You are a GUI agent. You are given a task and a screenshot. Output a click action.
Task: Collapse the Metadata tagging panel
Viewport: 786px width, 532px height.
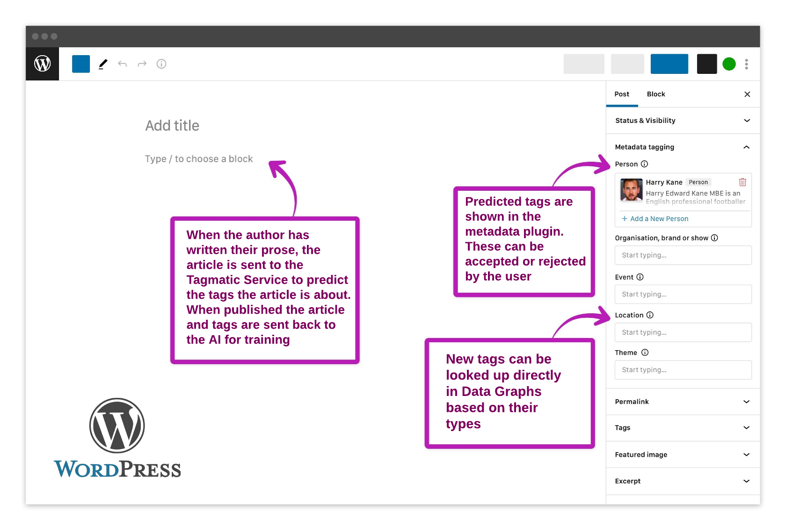tap(746, 147)
